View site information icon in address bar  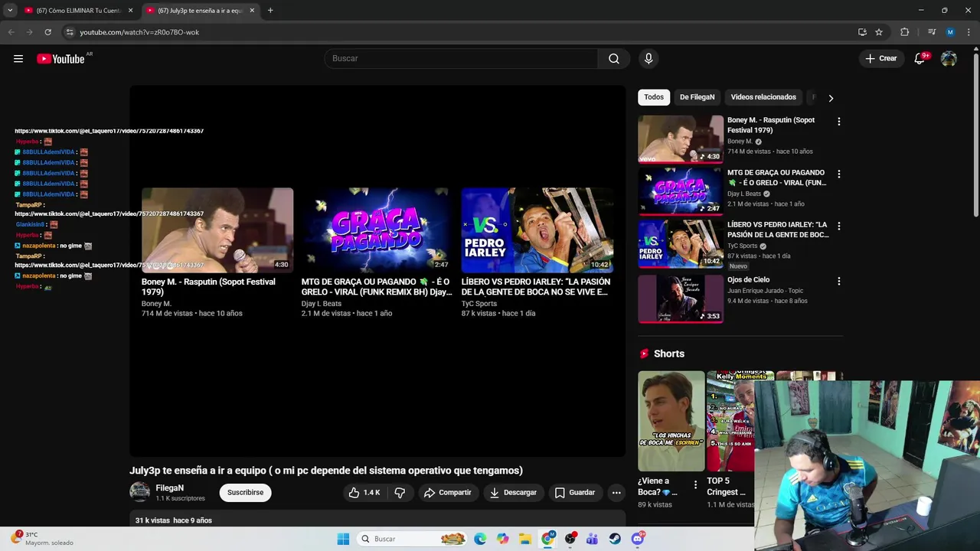click(x=69, y=32)
